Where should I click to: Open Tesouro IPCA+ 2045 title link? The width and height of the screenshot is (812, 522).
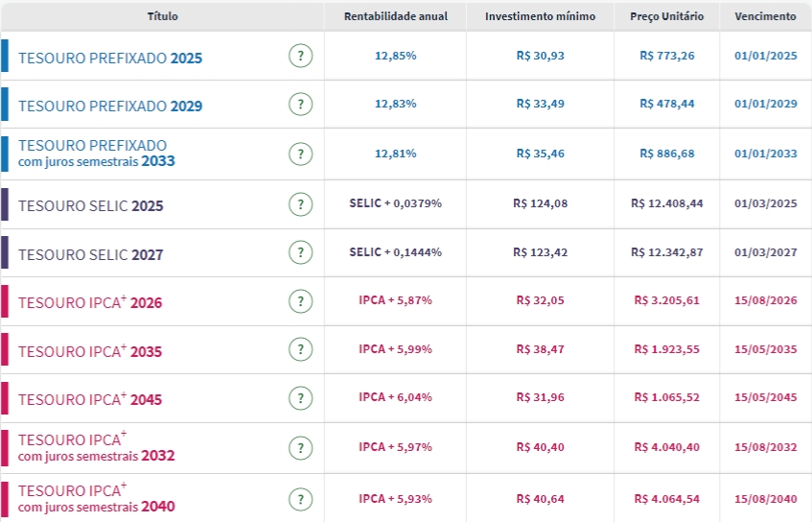pyautogui.click(x=90, y=399)
